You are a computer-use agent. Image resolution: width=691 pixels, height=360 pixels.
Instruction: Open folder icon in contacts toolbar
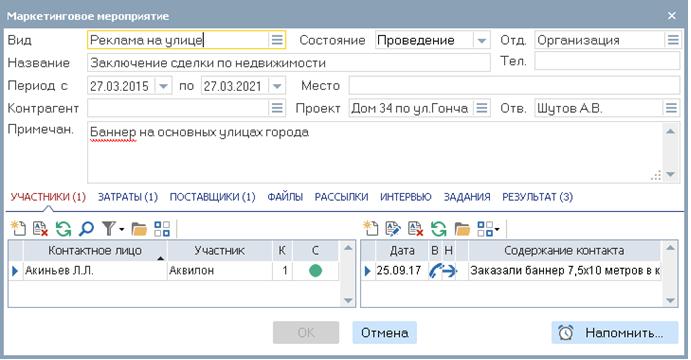462,229
